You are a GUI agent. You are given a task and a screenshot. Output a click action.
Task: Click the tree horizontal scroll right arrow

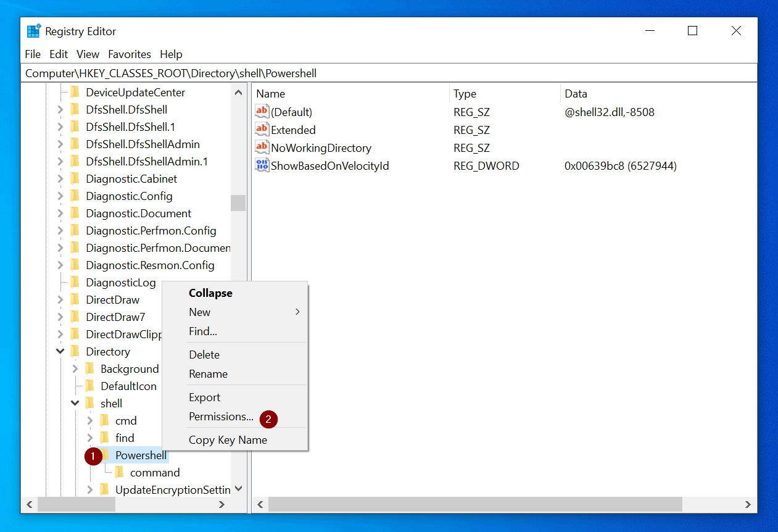coord(222,504)
